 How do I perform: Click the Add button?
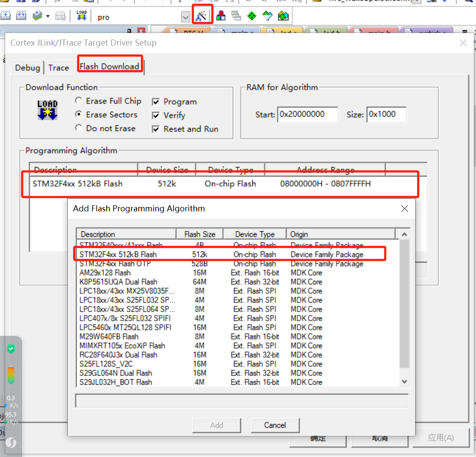point(217,425)
